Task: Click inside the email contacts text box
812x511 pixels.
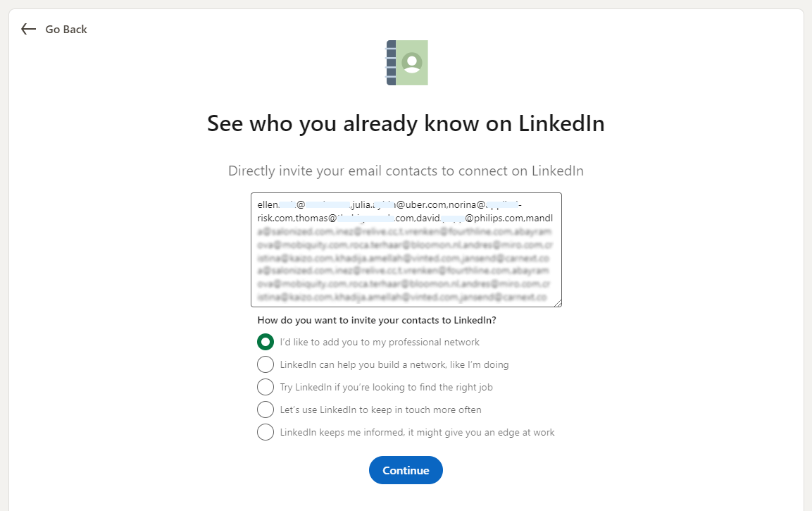Action: coord(406,250)
